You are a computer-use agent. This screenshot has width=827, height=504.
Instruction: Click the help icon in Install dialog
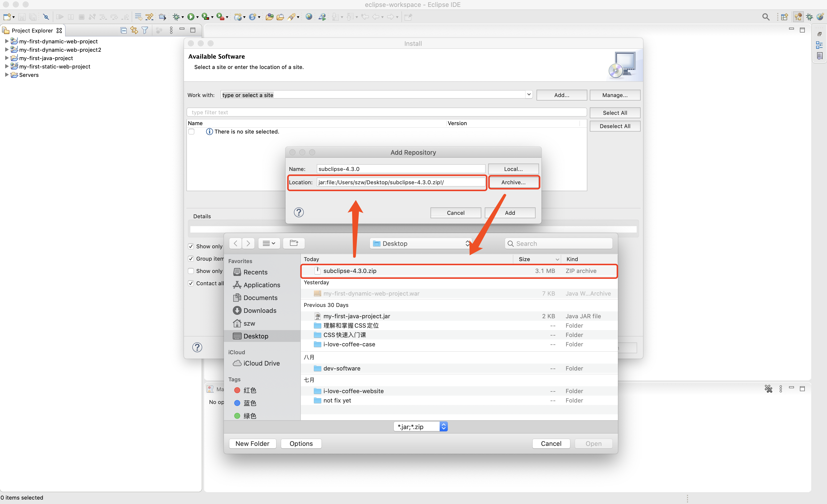[x=197, y=347]
